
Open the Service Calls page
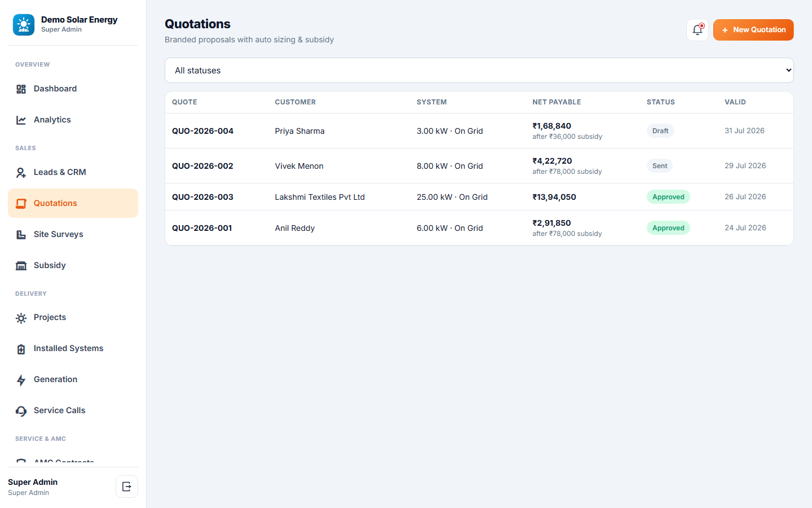[x=73, y=410]
